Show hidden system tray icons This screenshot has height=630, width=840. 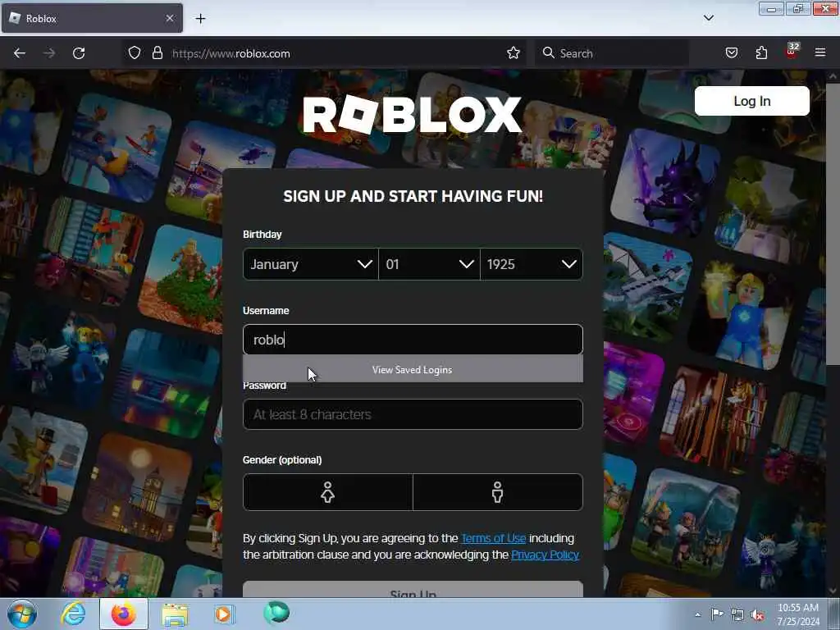point(697,614)
